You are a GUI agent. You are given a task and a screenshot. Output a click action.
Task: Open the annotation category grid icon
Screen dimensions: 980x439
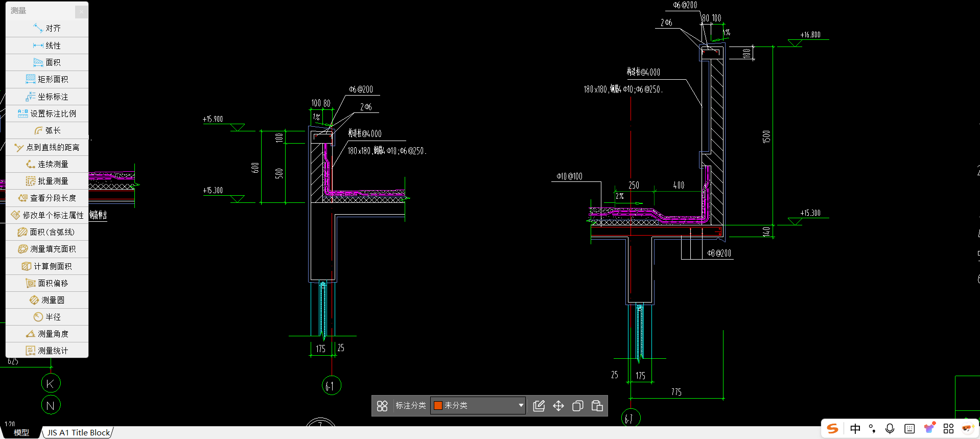[382, 406]
